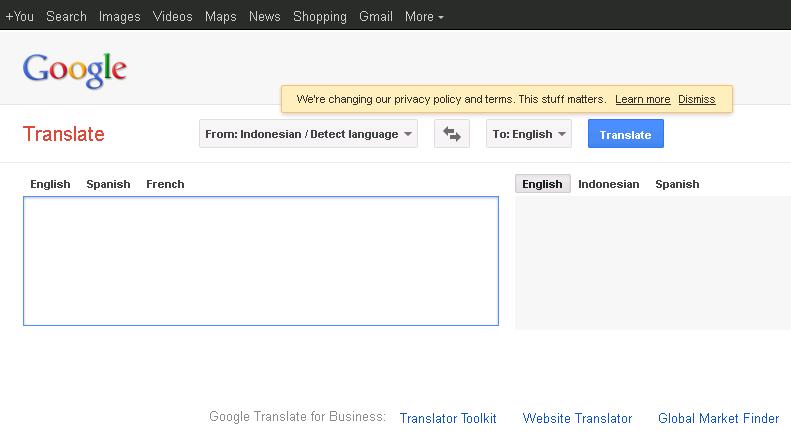This screenshot has height=441, width=791.
Task: Open the To: English language dropdown
Action: click(529, 134)
